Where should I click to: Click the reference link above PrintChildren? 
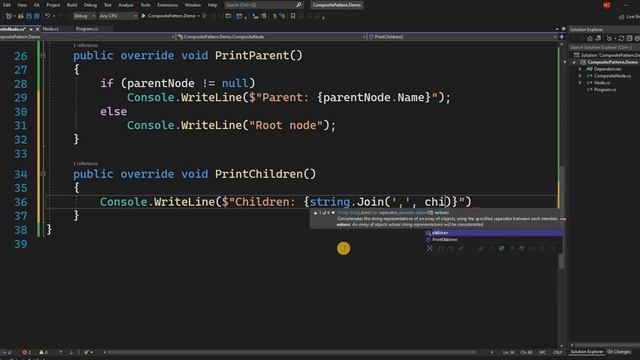tap(85, 164)
